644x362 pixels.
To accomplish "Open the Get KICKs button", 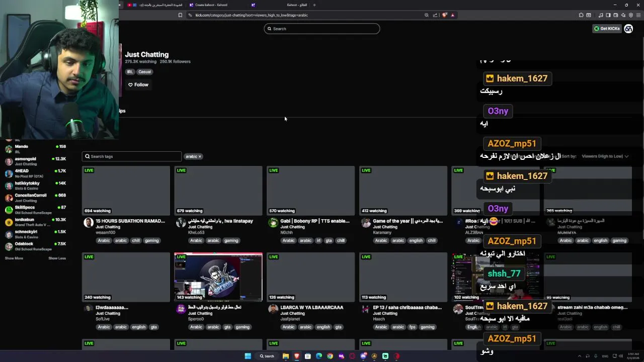I will pos(607,29).
